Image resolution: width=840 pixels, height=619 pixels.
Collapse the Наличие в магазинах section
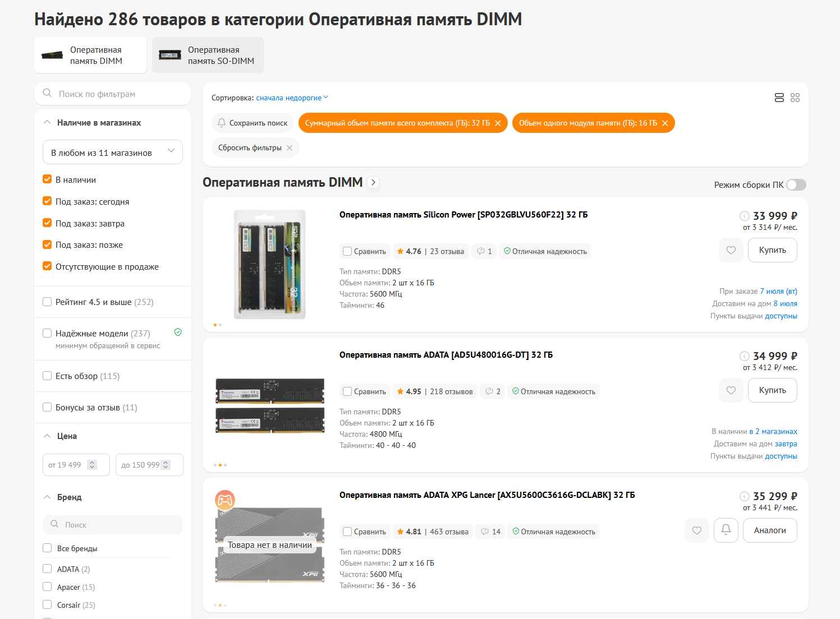47,122
